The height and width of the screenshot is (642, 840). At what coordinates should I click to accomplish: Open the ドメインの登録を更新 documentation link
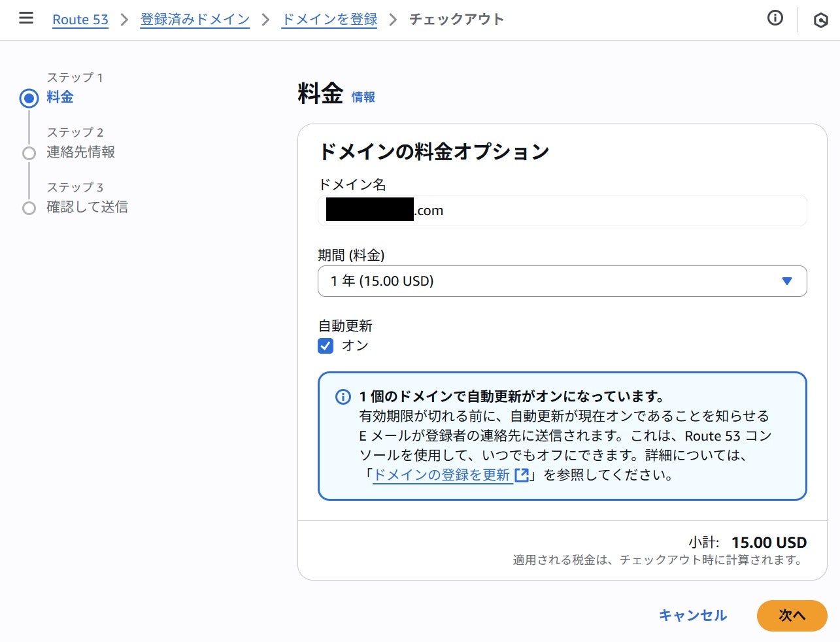point(441,475)
